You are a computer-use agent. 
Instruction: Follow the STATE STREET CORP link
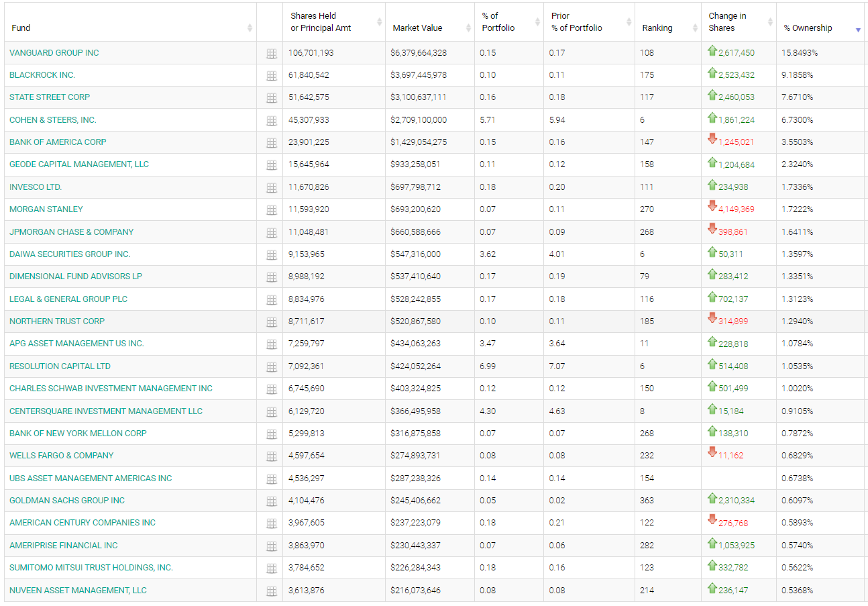(50, 97)
